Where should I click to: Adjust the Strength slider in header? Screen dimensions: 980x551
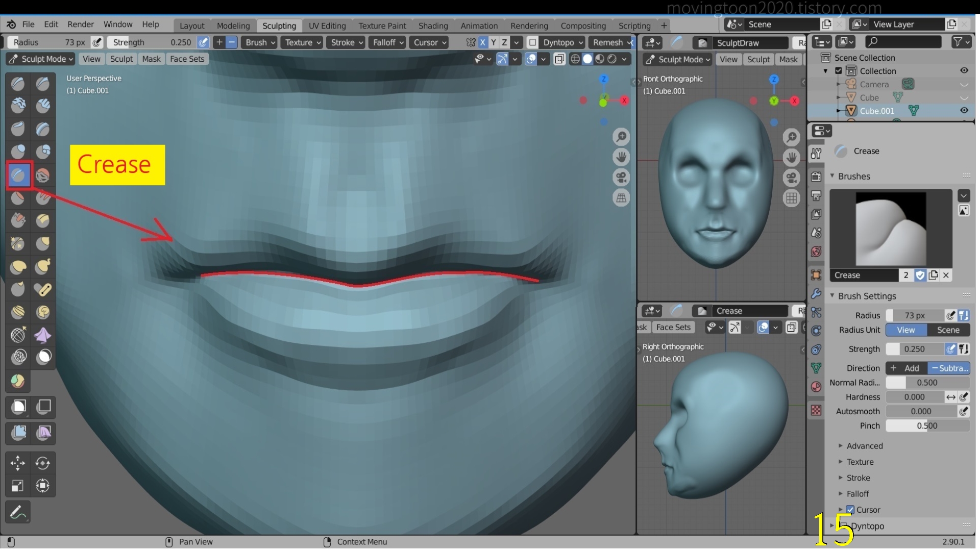pos(153,42)
